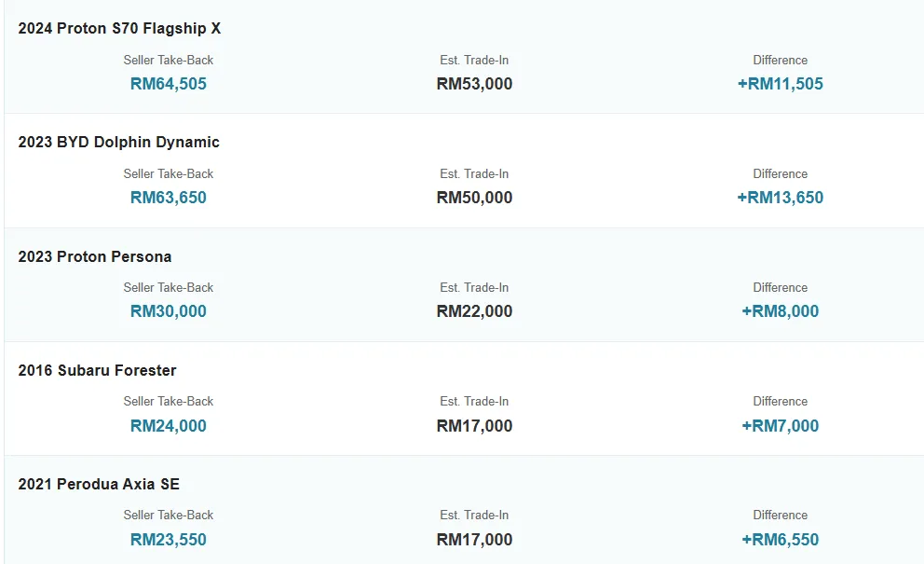Select the +RM7,000 difference value
924x564 pixels.
click(x=781, y=426)
